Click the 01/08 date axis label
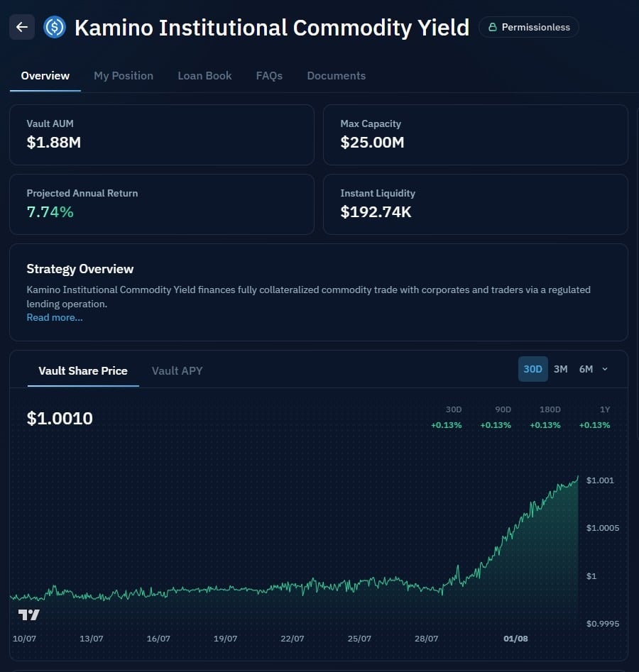The width and height of the screenshot is (639, 672). pyautogui.click(x=515, y=639)
